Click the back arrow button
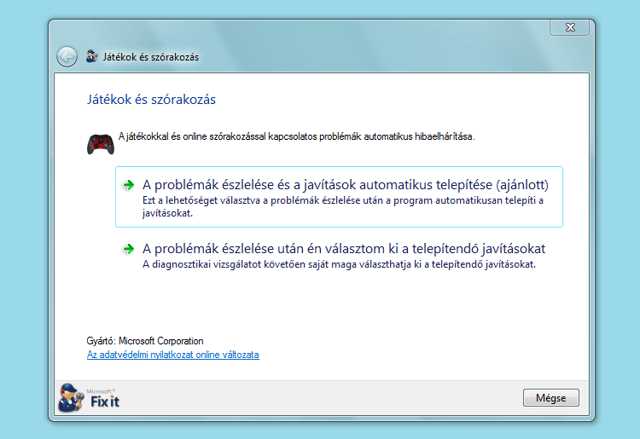The width and height of the screenshot is (640, 439). pyautogui.click(x=67, y=57)
